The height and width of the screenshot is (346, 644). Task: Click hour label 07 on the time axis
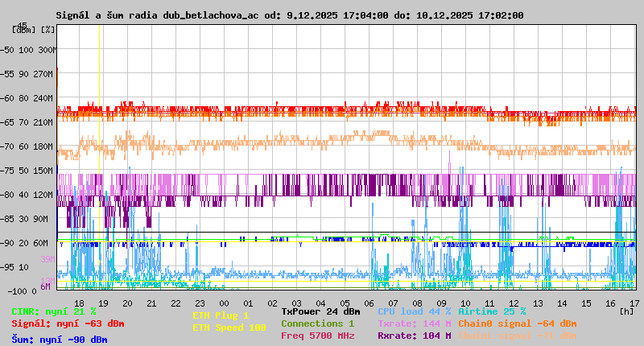(394, 303)
